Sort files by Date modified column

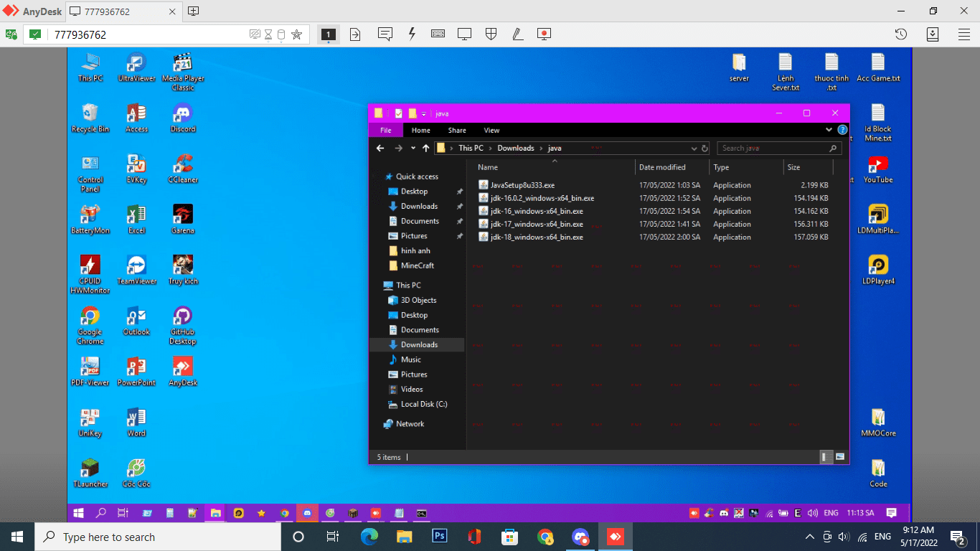click(x=662, y=167)
